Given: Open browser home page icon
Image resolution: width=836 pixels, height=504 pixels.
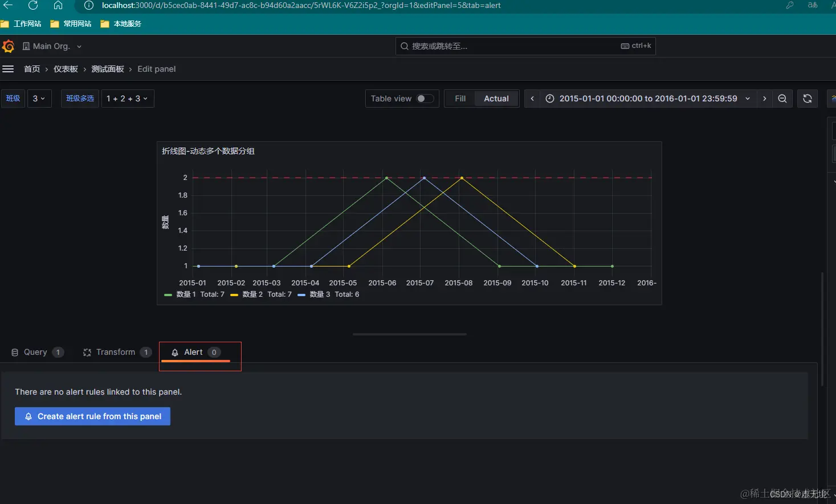Looking at the screenshot, I should point(58,5).
